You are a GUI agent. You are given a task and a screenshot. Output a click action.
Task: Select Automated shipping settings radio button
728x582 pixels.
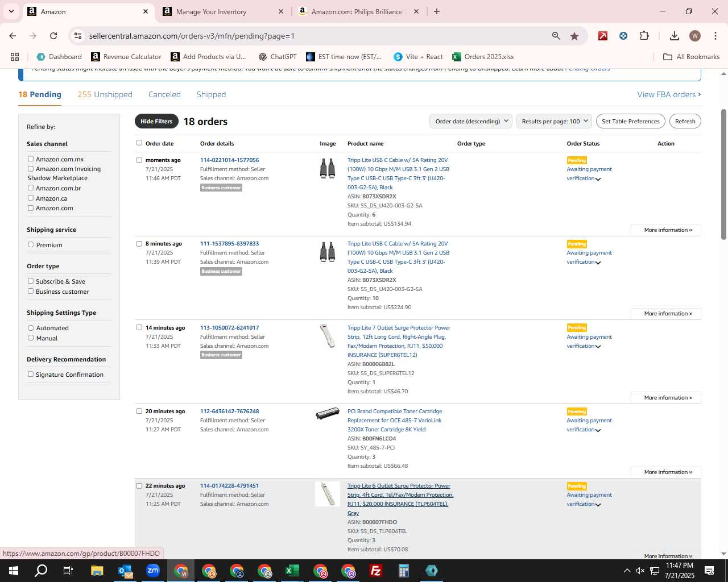point(31,327)
